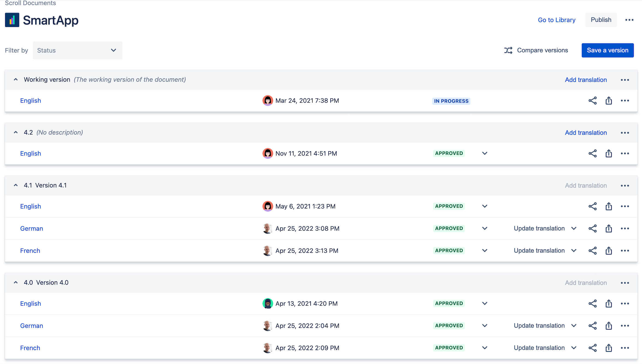Viewport: 642px width, 364px height.
Task: Click export icon for 4.2 English row
Action: coord(608,154)
